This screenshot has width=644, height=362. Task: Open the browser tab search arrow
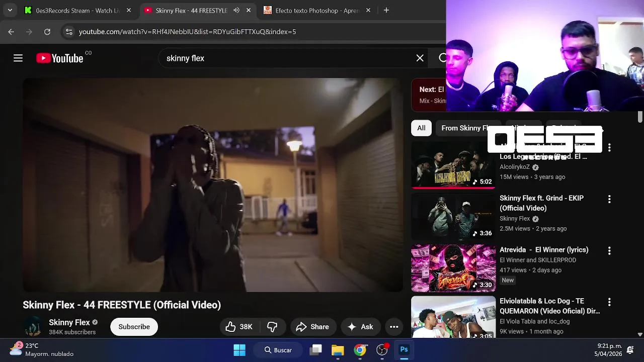[x=10, y=10]
